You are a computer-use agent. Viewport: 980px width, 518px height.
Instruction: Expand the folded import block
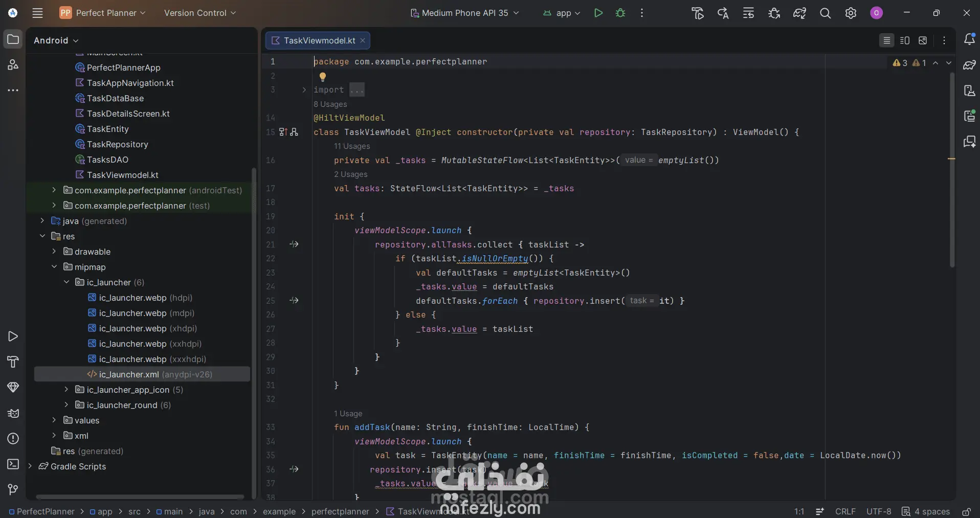[x=304, y=90]
